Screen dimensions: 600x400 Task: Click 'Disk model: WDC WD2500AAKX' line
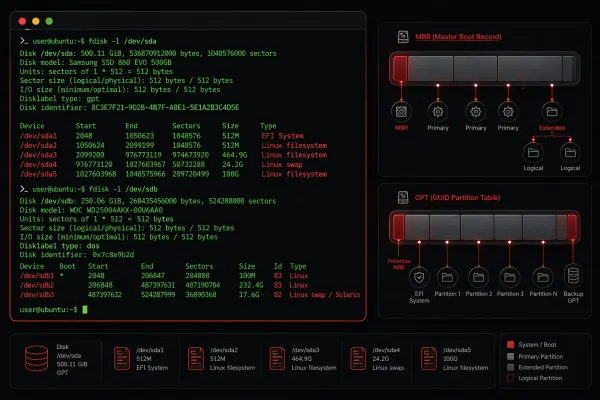pos(91,210)
